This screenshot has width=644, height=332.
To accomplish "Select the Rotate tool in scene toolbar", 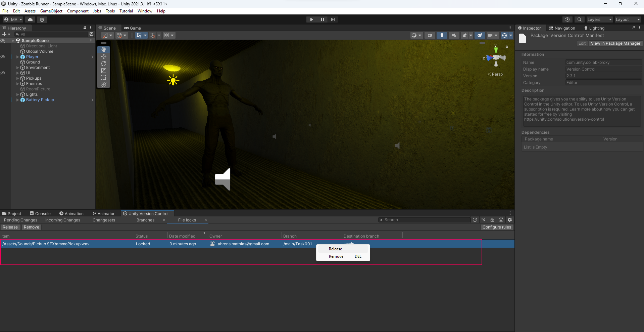I will pos(104,64).
